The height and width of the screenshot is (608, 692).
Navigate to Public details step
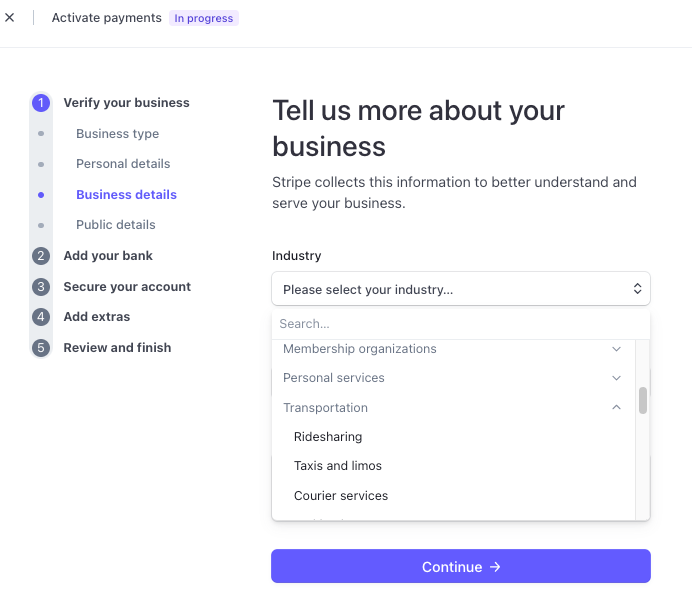[x=116, y=225]
